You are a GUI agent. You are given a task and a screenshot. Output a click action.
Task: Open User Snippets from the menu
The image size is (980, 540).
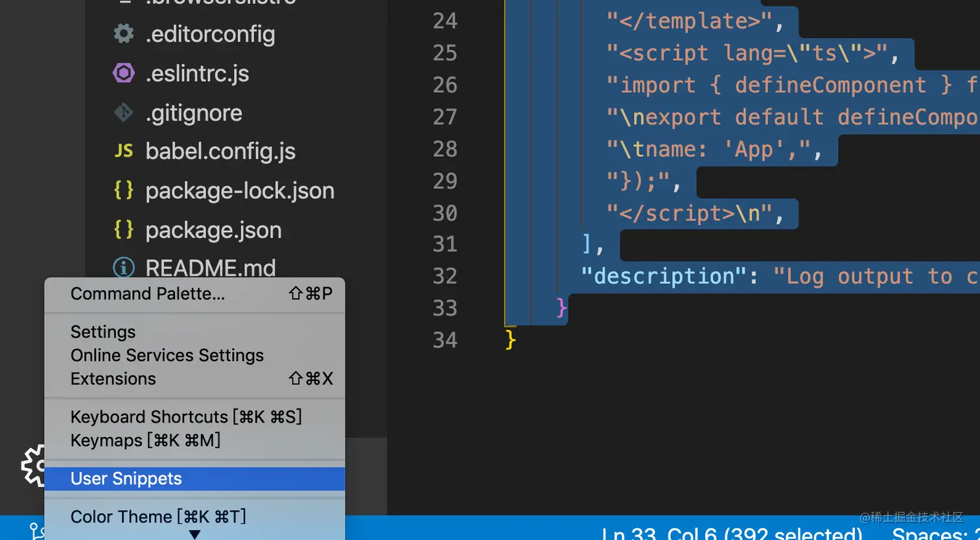click(126, 478)
